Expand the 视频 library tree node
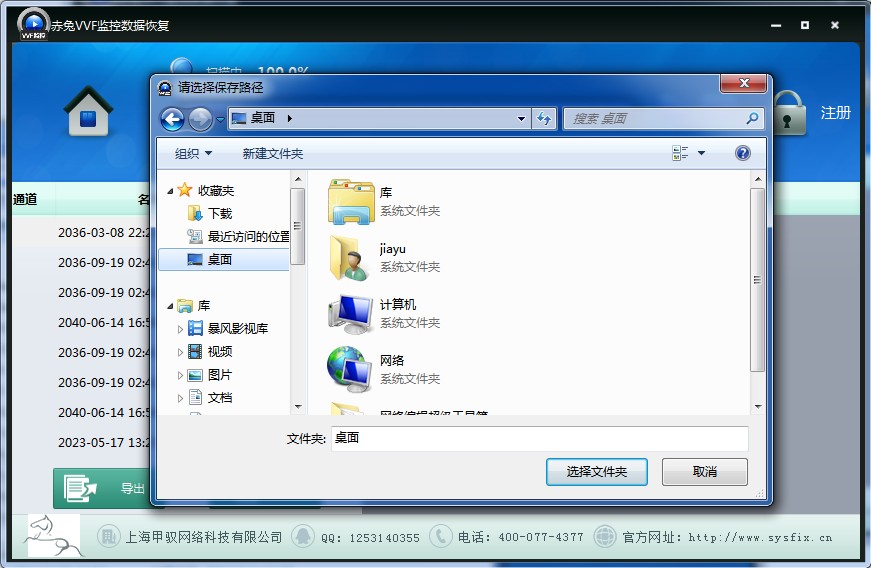The image size is (871, 568). click(180, 352)
